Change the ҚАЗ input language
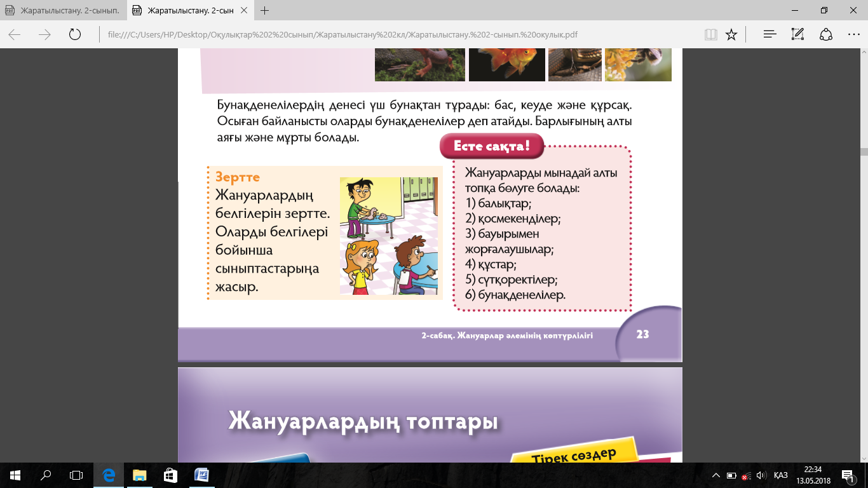 781,475
